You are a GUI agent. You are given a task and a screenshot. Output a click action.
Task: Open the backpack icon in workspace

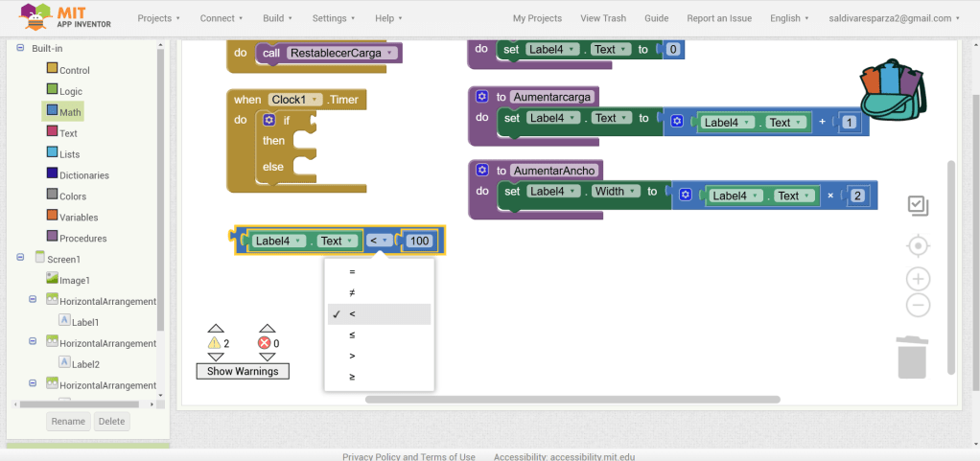pyautogui.click(x=893, y=89)
